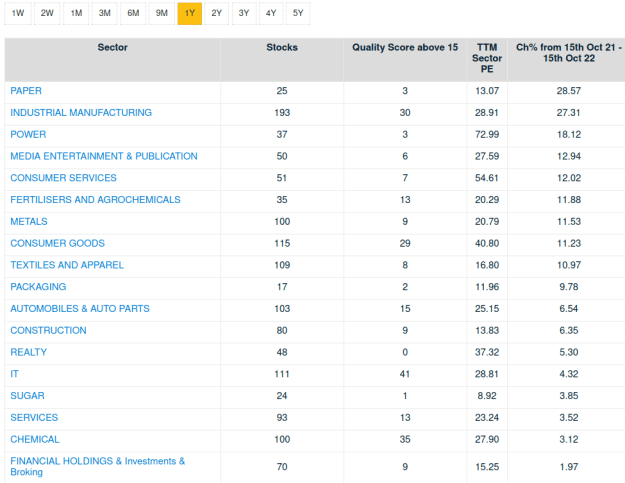Sort by TTM Sector PE header
The height and width of the screenshot is (483, 625).
(x=487, y=58)
